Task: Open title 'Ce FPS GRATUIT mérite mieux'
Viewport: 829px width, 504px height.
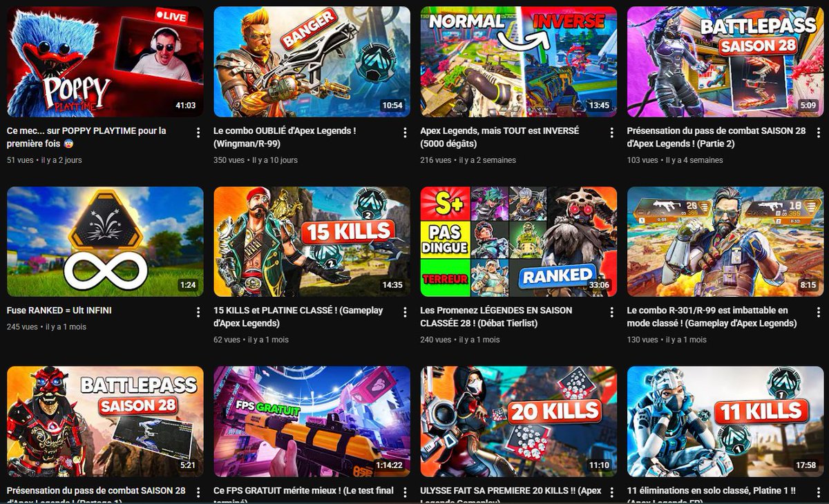Action: (303, 495)
